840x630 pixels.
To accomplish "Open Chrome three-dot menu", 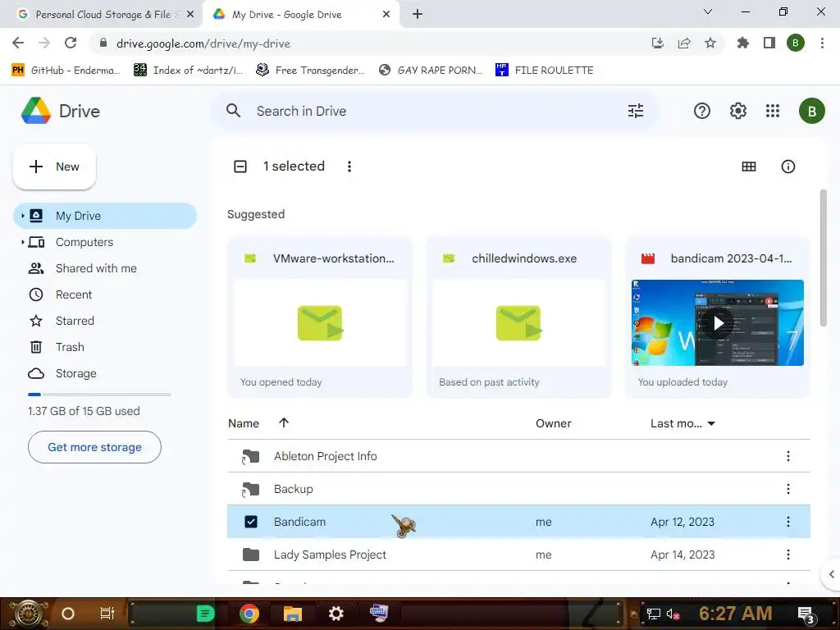I will pyautogui.click(x=822, y=43).
